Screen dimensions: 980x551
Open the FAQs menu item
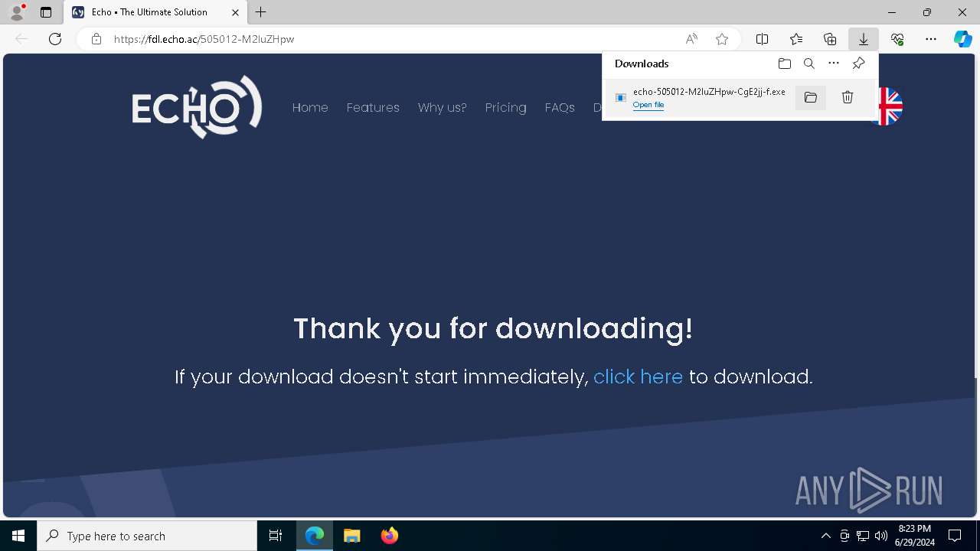pos(560,108)
